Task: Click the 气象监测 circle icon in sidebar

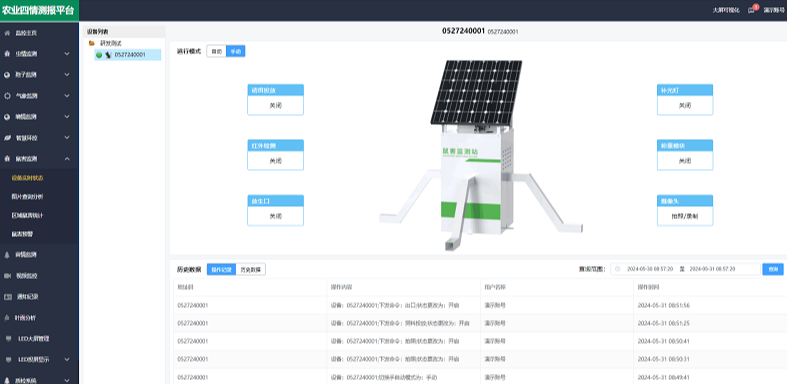Action: pyautogui.click(x=7, y=95)
